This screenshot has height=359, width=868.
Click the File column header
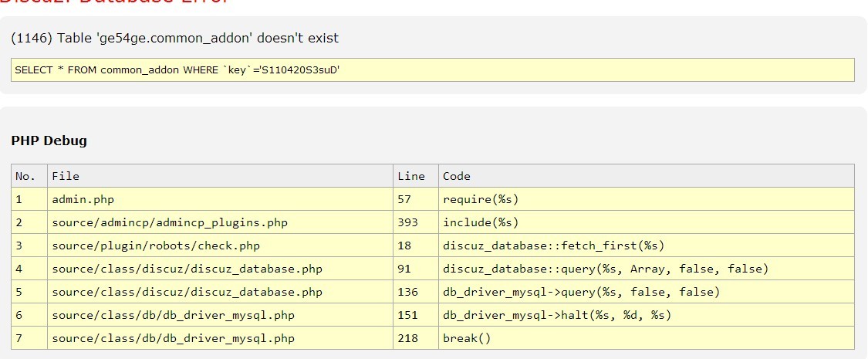click(66, 176)
